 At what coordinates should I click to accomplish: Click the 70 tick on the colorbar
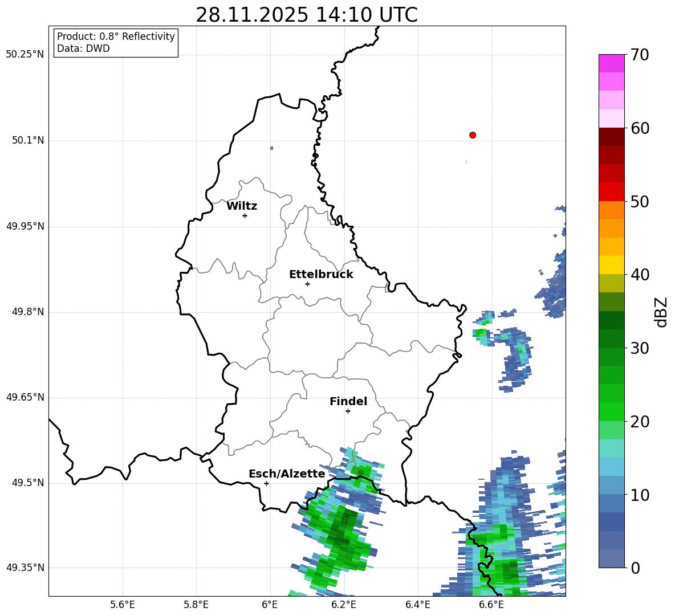640,55
